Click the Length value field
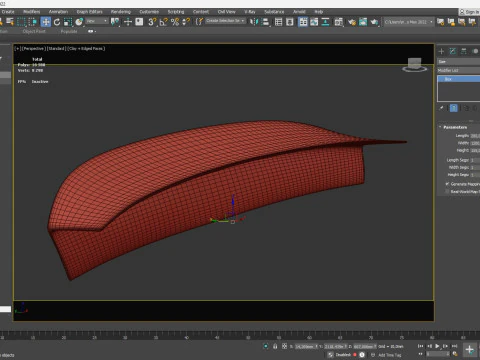The height and width of the screenshot is (360, 480). pyautogui.click(x=475, y=136)
